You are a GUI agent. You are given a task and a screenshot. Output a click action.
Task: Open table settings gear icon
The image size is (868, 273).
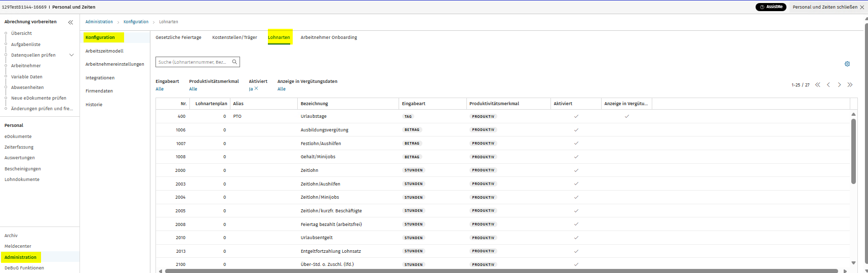(847, 64)
